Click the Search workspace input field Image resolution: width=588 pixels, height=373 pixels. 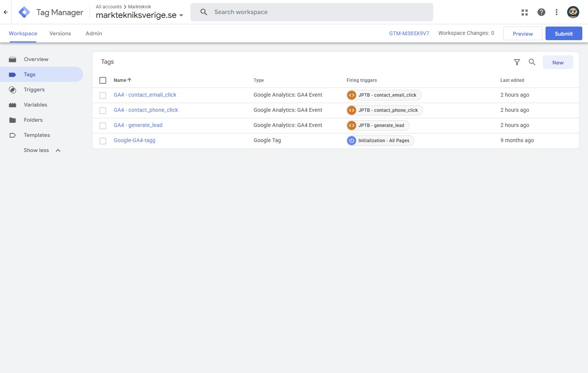pos(312,12)
